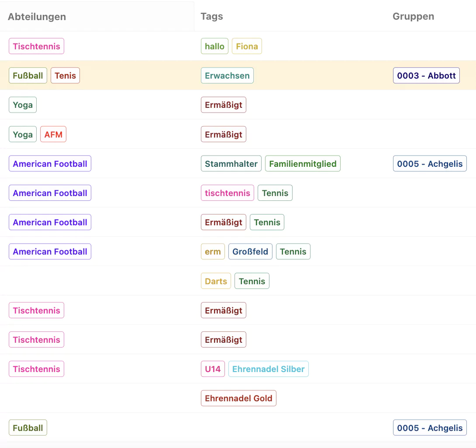Click the Abteilungen column header
Viewport: 476px width, 448px height.
point(37,17)
